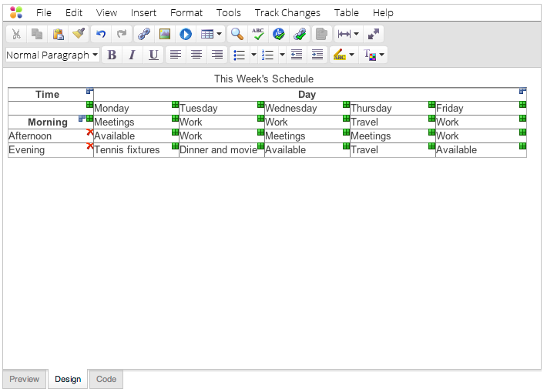
Task: Expand the page width dropdown arrow
Action: 356,34
